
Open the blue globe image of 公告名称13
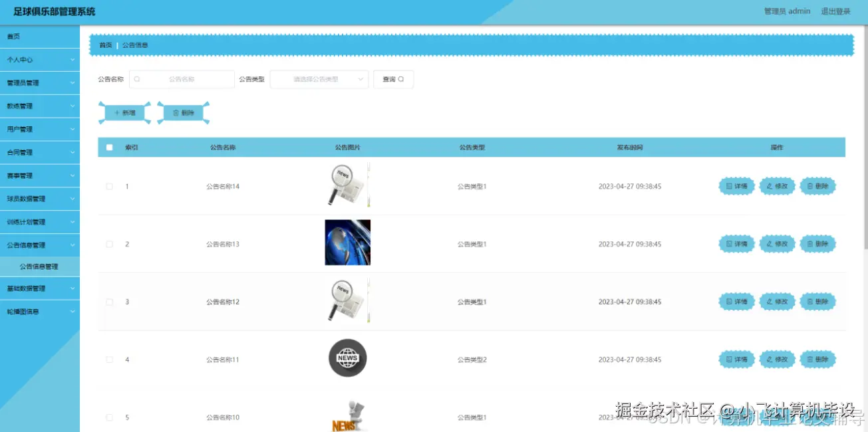(347, 243)
